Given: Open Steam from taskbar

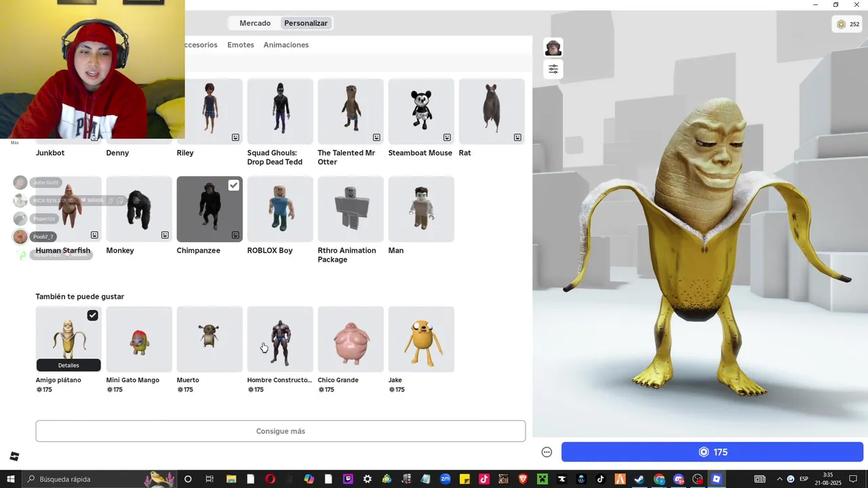Looking at the screenshot, I should pyautogui.click(x=639, y=479).
